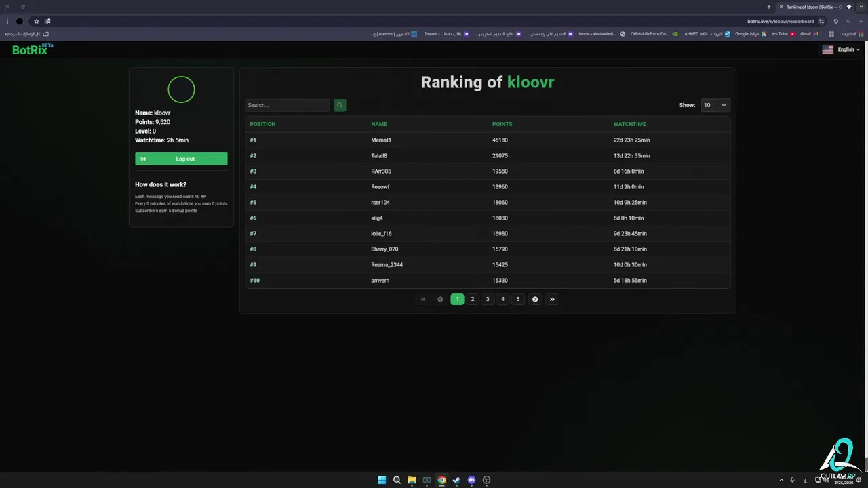Click the NAME column header

tap(379, 124)
